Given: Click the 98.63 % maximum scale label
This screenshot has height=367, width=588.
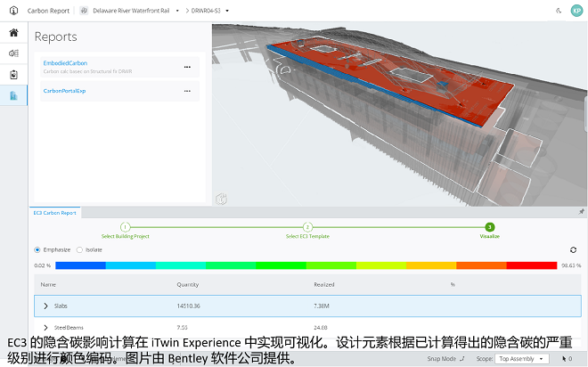Looking at the screenshot, I should point(571,265).
